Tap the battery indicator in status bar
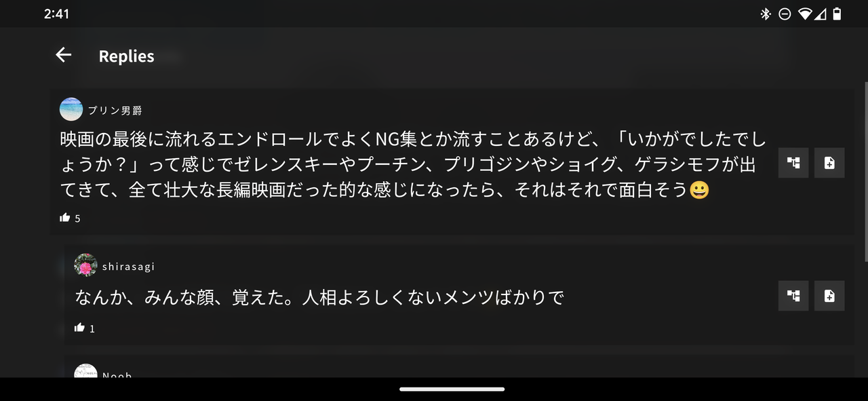868x401 pixels. [x=837, y=14]
